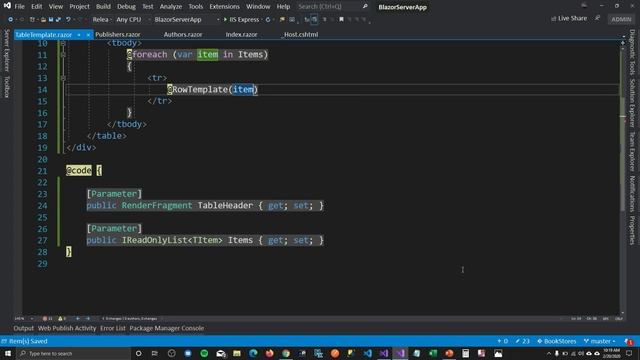Open Visual Studio Code from taskbar

click(x=367, y=353)
